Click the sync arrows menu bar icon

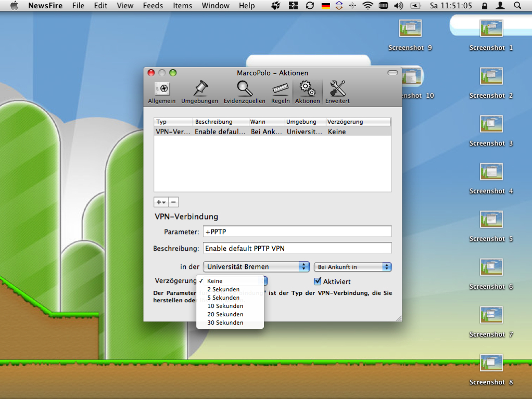310,5
